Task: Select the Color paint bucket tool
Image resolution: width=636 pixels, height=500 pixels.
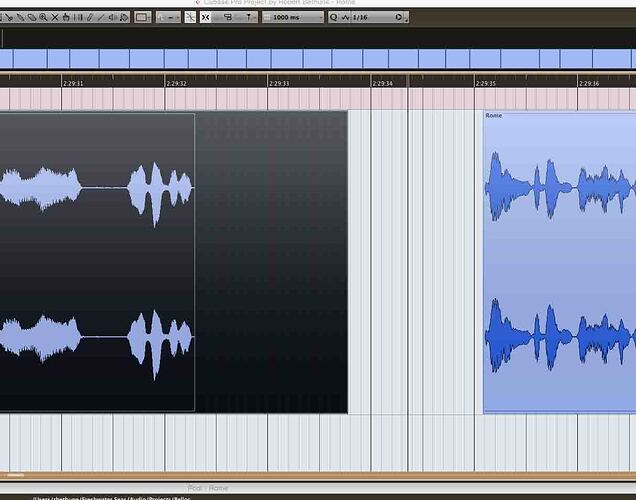Action: tap(124, 17)
